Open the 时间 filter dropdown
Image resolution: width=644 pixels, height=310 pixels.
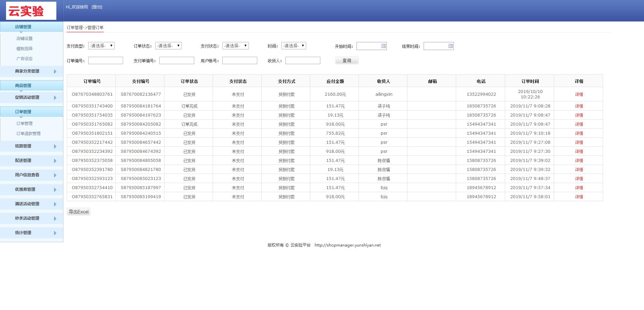(293, 46)
